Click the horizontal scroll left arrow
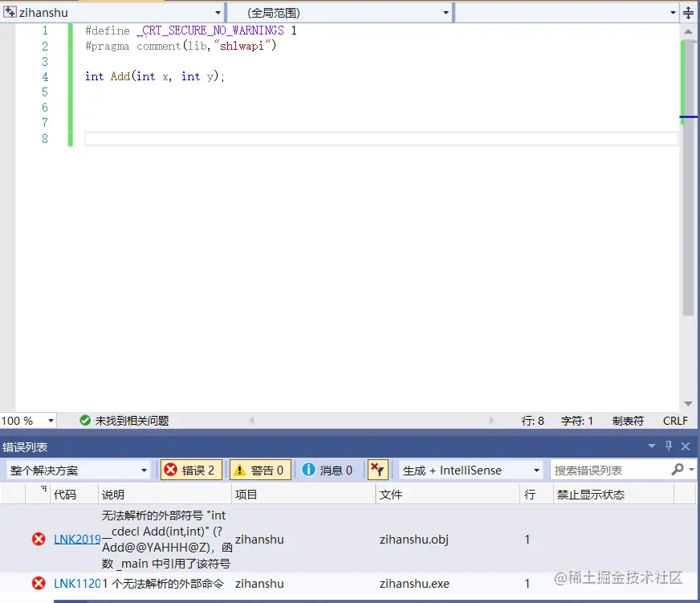The height and width of the screenshot is (603, 700). (x=251, y=420)
